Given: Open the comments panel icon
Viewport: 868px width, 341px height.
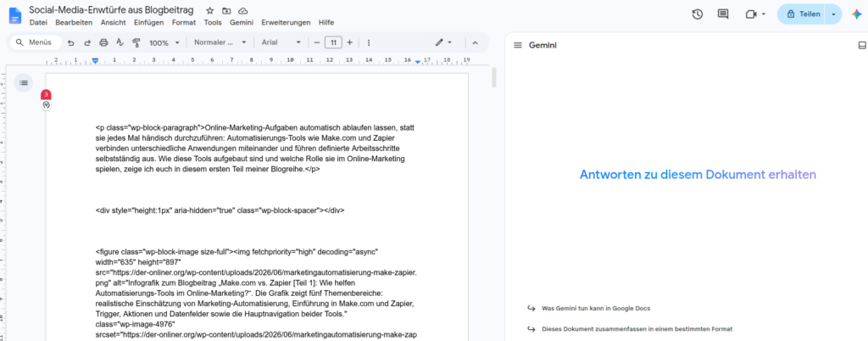Looking at the screenshot, I should pos(723,14).
